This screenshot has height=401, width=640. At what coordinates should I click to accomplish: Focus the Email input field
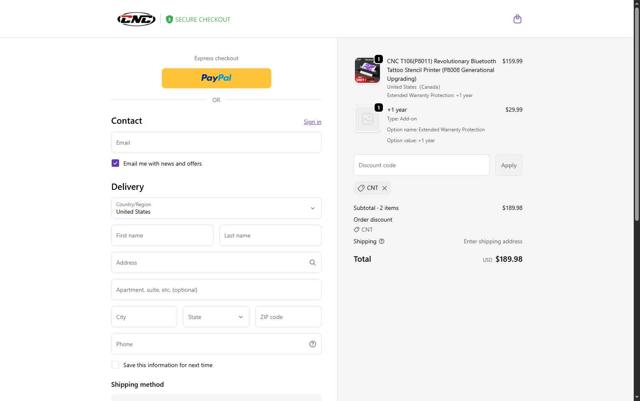216,142
